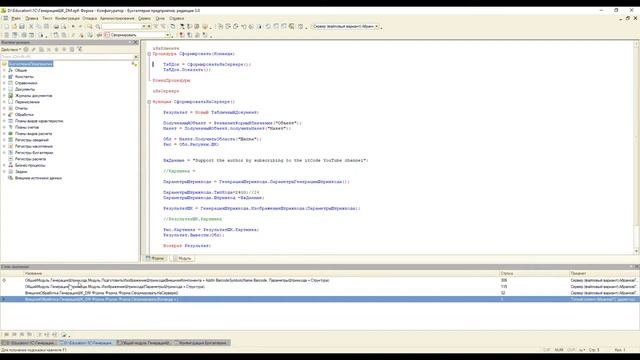Select the Планы счетов tree item
640x360 pixels.
(27, 127)
